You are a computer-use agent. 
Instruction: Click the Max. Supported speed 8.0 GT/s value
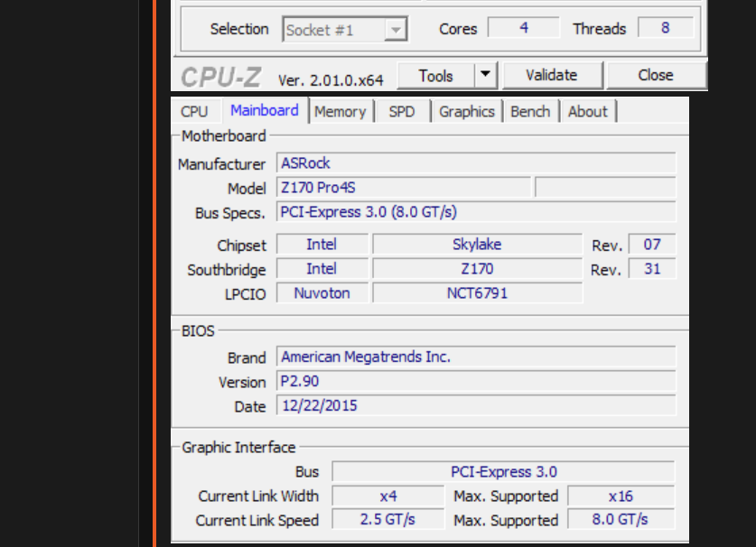pyautogui.click(x=621, y=520)
